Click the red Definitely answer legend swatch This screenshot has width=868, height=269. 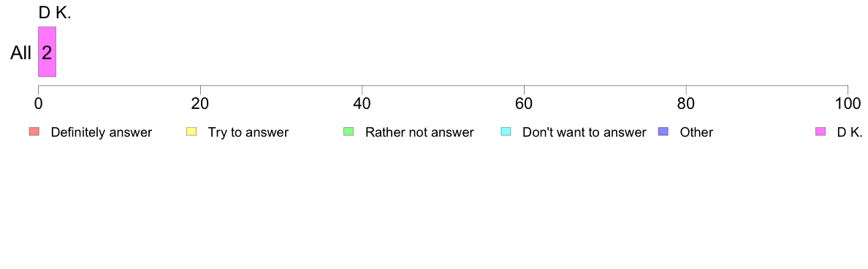[x=34, y=132]
